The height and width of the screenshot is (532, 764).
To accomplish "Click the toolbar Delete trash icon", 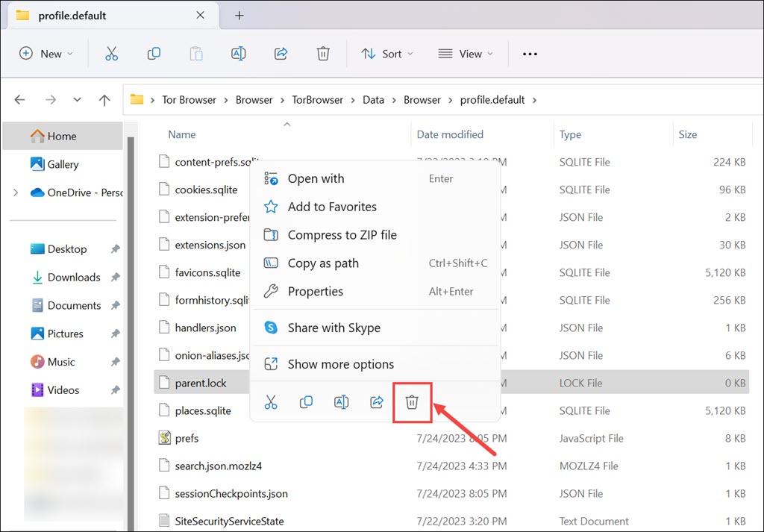I will coord(323,54).
